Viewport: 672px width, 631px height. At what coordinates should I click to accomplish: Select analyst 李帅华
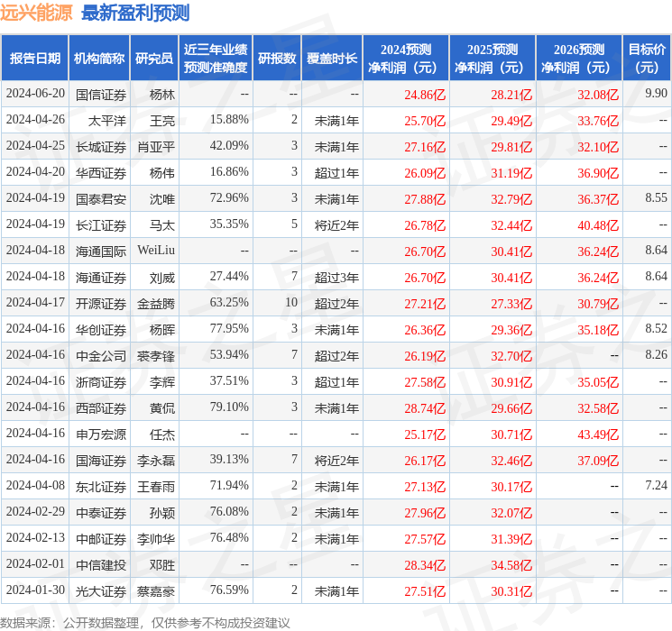coord(156,539)
